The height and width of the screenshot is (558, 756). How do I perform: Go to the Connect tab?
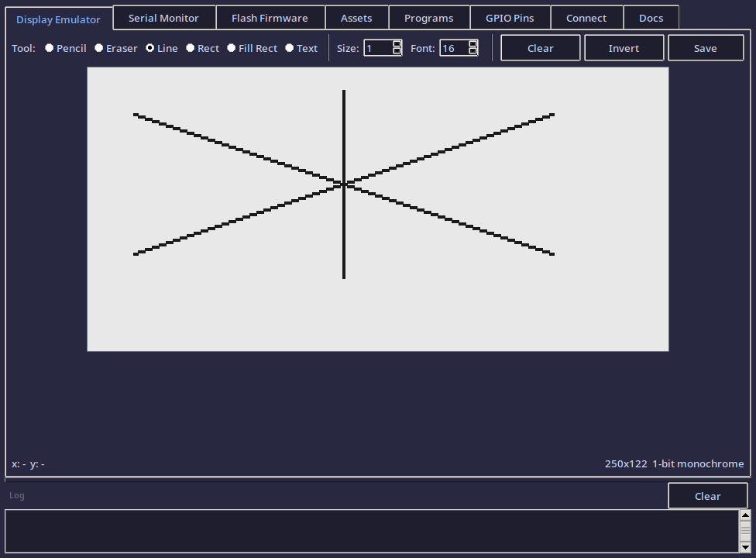(586, 17)
